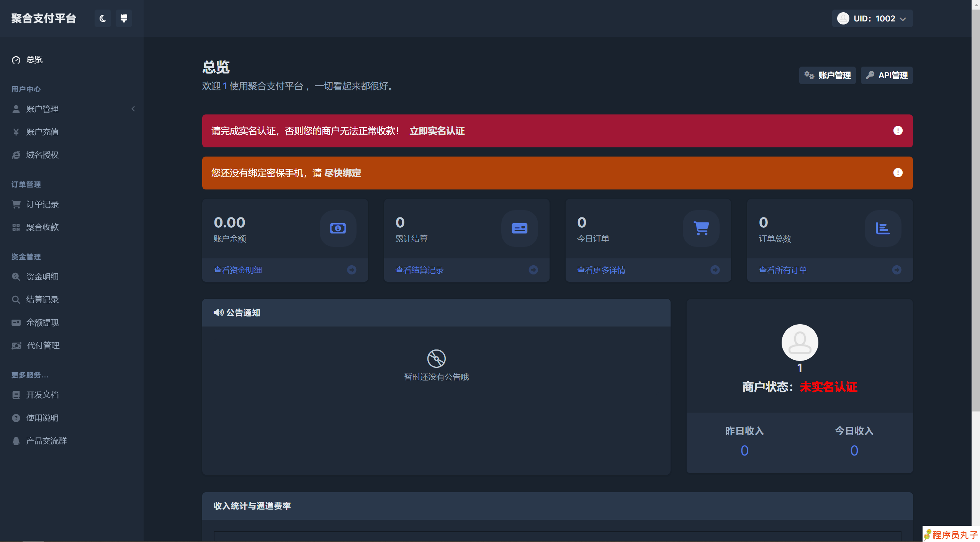Click the 尽快绑定 link
Screen dimensions: 980x542
point(343,173)
